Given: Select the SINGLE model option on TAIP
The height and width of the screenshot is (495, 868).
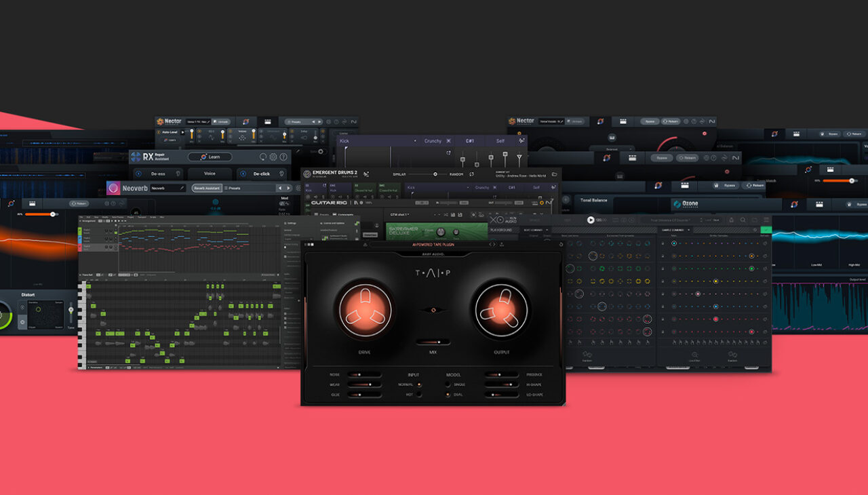Looking at the screenshot, I should [448, 384].
